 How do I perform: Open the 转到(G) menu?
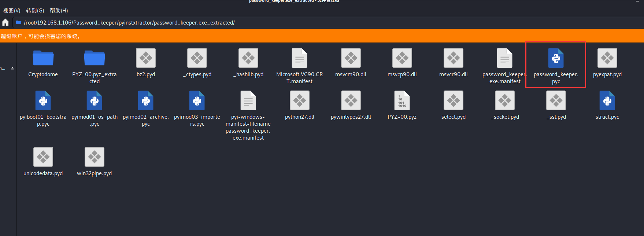click(35, 11)
